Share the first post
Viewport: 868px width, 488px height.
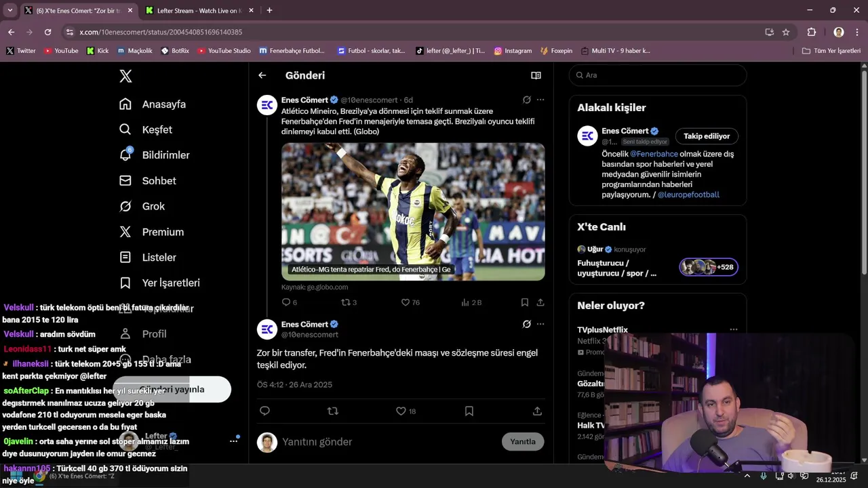point(540,302)
